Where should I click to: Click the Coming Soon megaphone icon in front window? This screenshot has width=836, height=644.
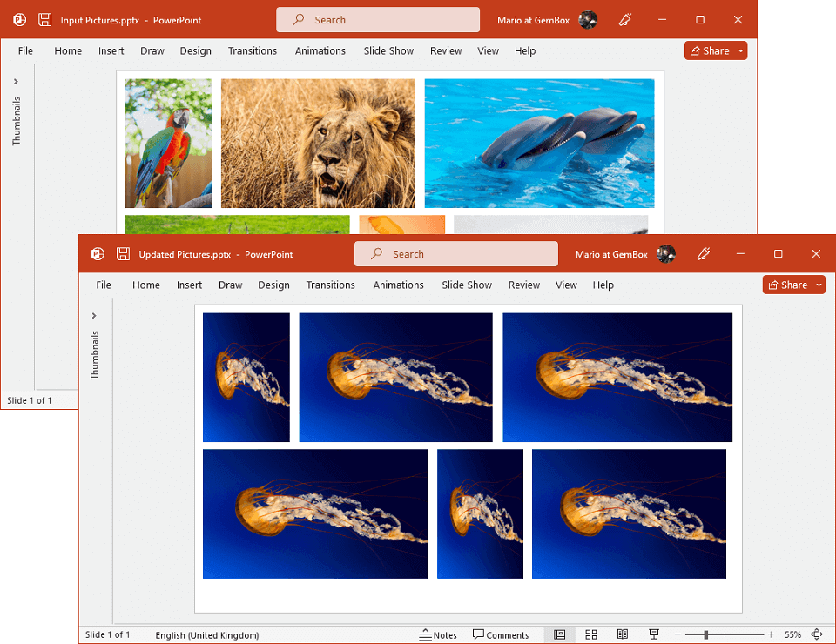704,254
